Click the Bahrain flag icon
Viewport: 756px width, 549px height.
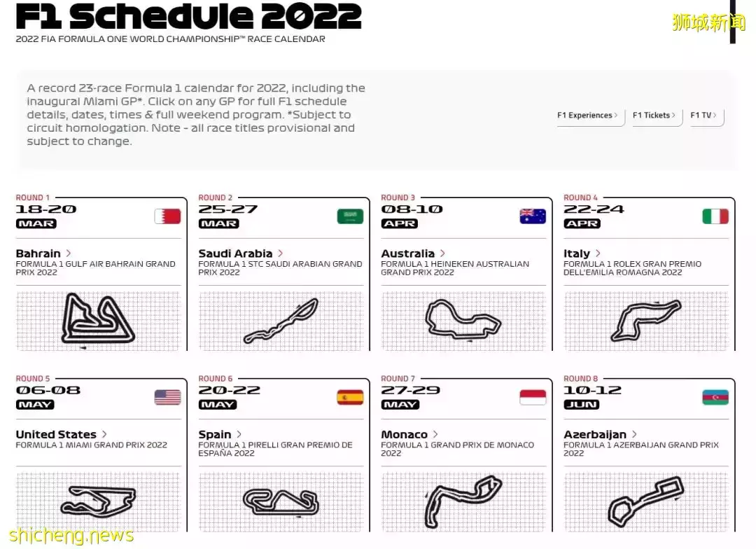[167, 216]
